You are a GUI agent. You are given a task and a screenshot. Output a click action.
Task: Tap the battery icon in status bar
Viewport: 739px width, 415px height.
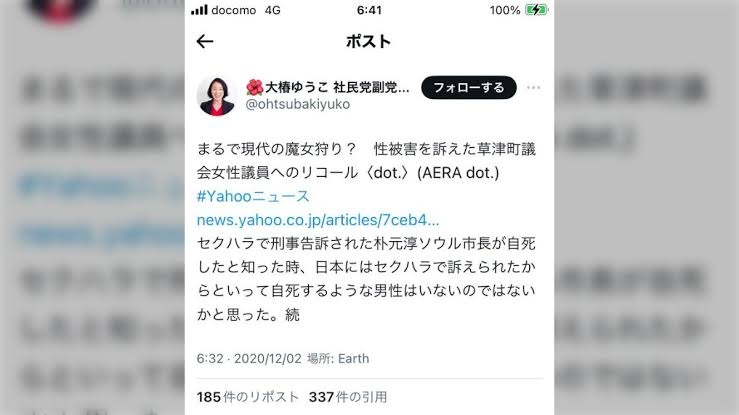pyautogui.click(x=536, y=10)
